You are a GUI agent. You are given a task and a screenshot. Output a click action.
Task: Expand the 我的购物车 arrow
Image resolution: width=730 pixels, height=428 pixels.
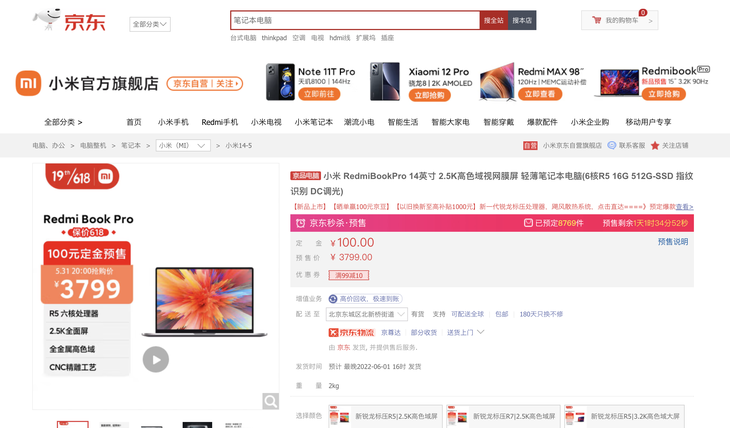650,21
